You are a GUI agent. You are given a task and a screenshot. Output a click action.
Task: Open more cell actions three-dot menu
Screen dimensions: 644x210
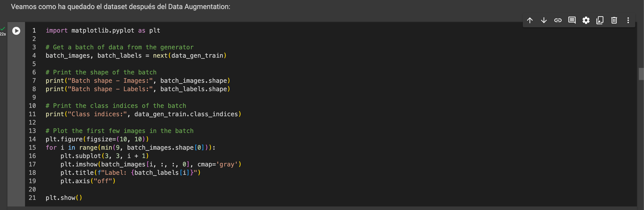[x=628, y=20]
